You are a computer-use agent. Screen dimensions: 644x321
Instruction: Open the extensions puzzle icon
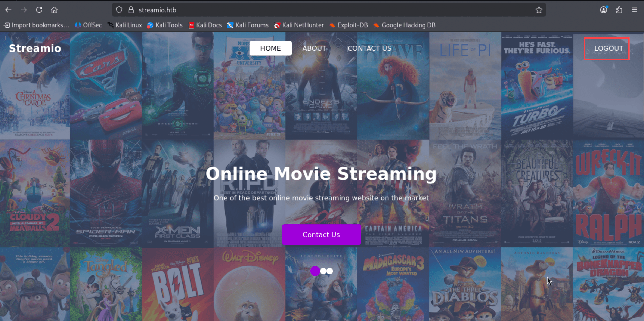(x=619, y=10)
